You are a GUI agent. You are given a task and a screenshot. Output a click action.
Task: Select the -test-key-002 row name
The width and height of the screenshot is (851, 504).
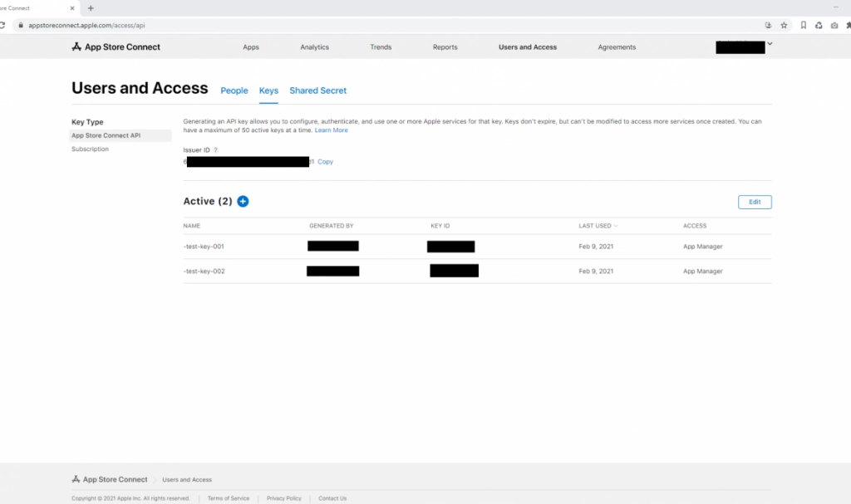tap(204, 272)
